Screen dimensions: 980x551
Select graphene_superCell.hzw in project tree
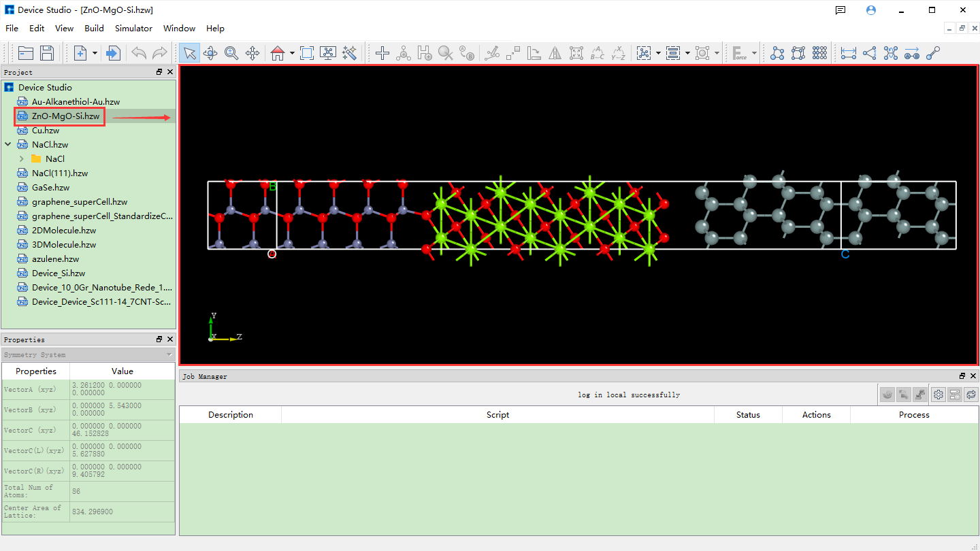tap(80, 202)
